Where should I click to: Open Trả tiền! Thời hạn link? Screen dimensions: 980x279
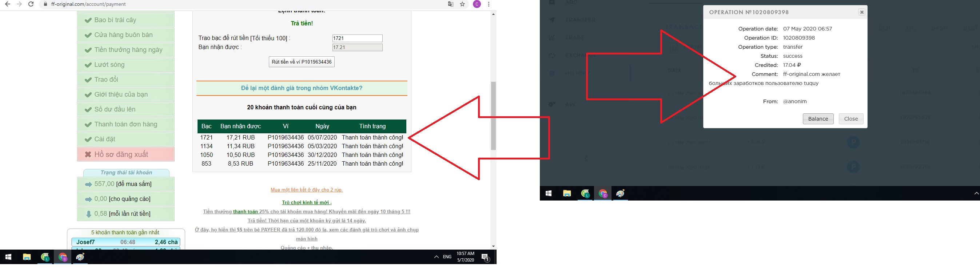pyautogui.click(x=307, y=221)
